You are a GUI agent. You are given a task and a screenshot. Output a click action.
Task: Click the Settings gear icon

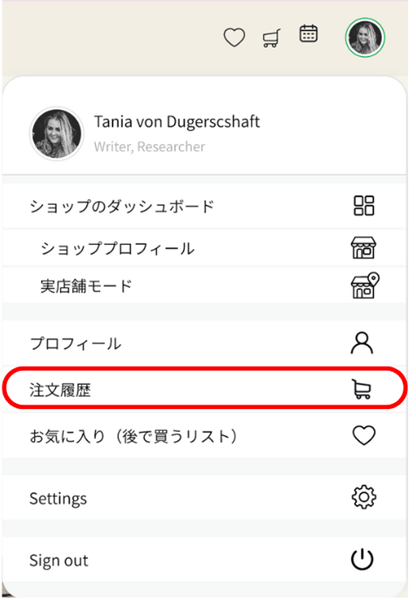click(x=364, y=497)
